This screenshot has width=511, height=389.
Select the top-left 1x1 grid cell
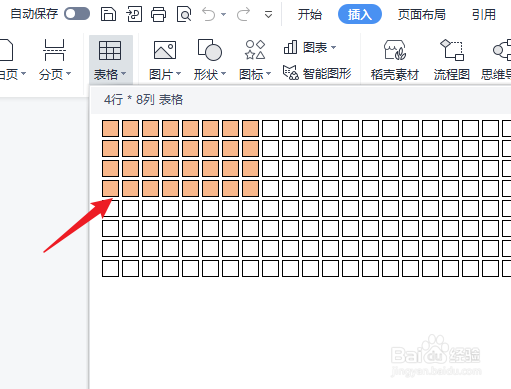click(x=110, y=129)
